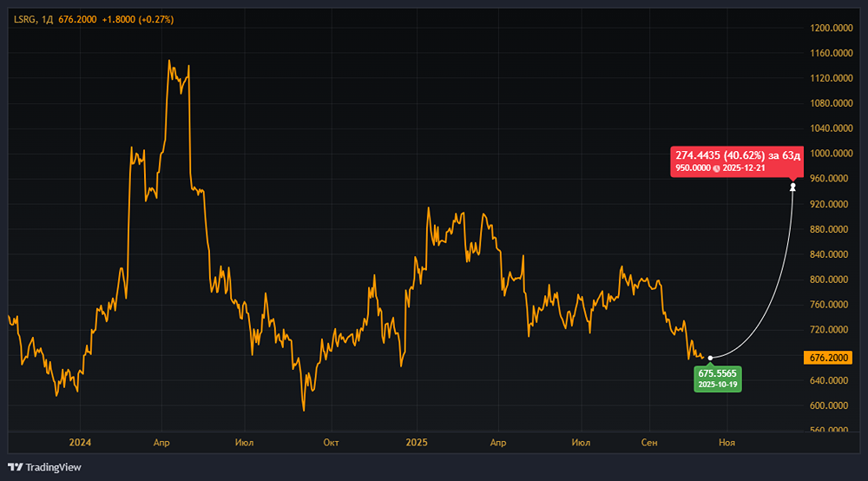868x481 pixels.
Task: Click the Апр label after 2025
Action: [498, 443]
